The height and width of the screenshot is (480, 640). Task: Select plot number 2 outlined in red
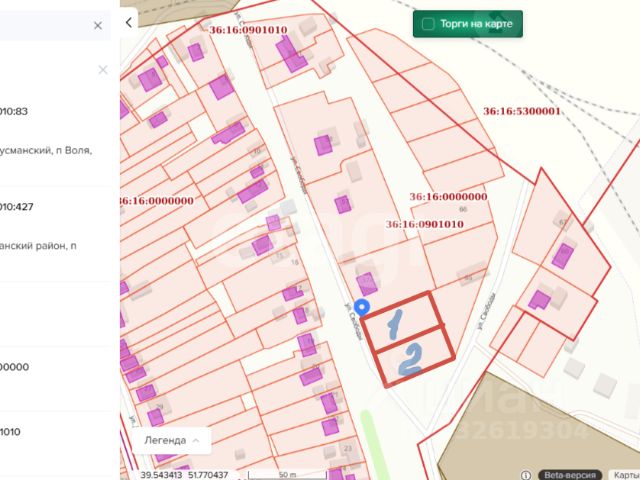(x=416, y=357)
